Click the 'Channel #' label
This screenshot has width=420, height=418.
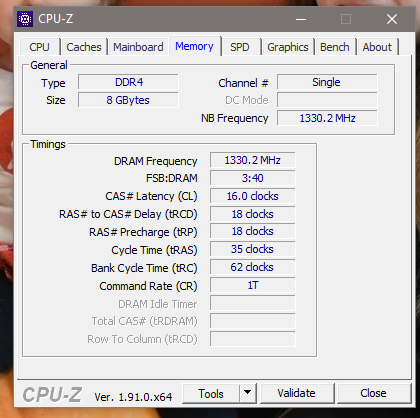pos(243,83)
